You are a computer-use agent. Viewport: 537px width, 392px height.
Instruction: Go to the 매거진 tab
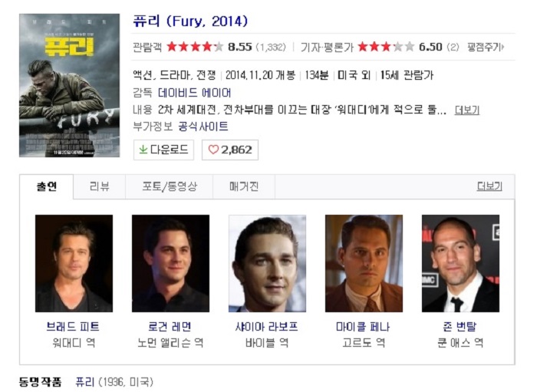pos(244,186)
